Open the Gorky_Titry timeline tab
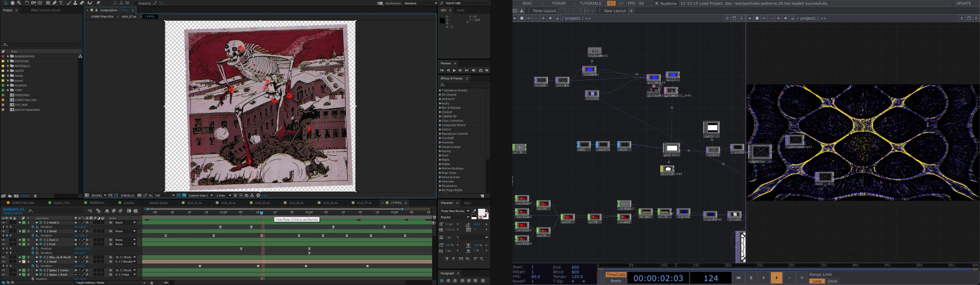Viewport: 980px width, 285px height. (62, 203)
